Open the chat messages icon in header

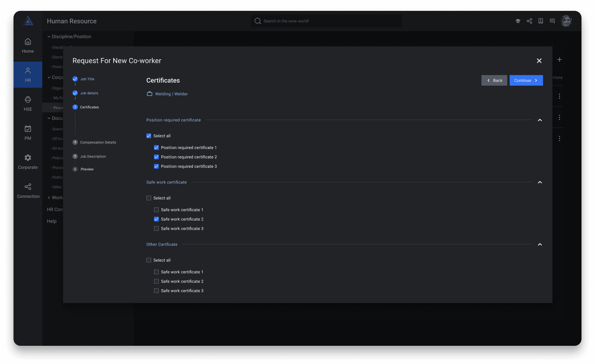pyautogui.click(x=552, y=21)
